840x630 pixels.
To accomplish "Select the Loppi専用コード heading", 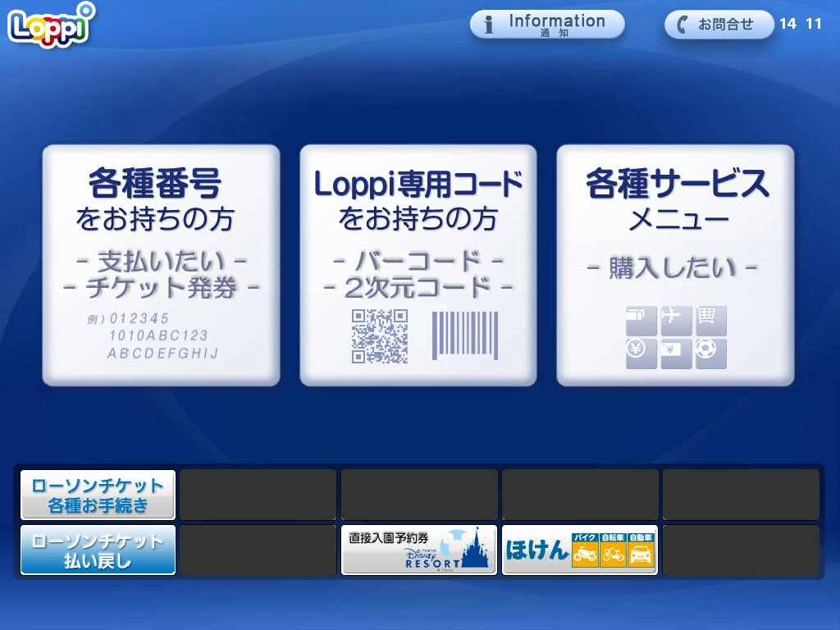I will [418, 184].
